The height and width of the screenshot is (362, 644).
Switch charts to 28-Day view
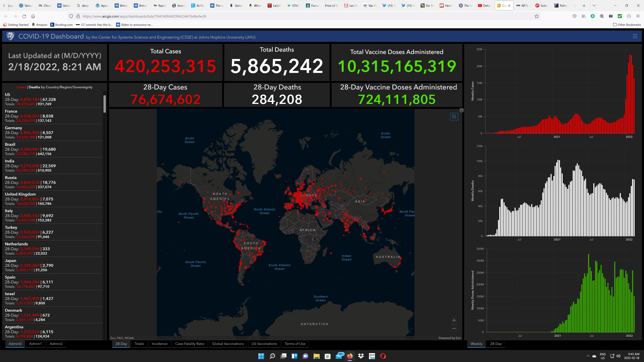496,344
